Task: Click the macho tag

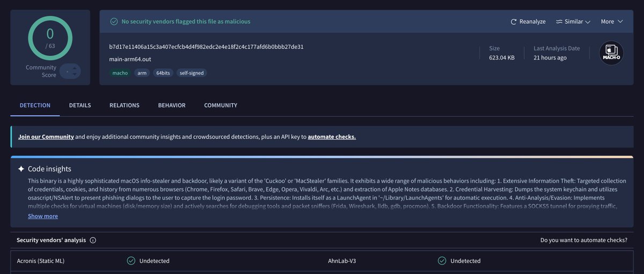Action: pyautogui.click(x=120, y=73)
